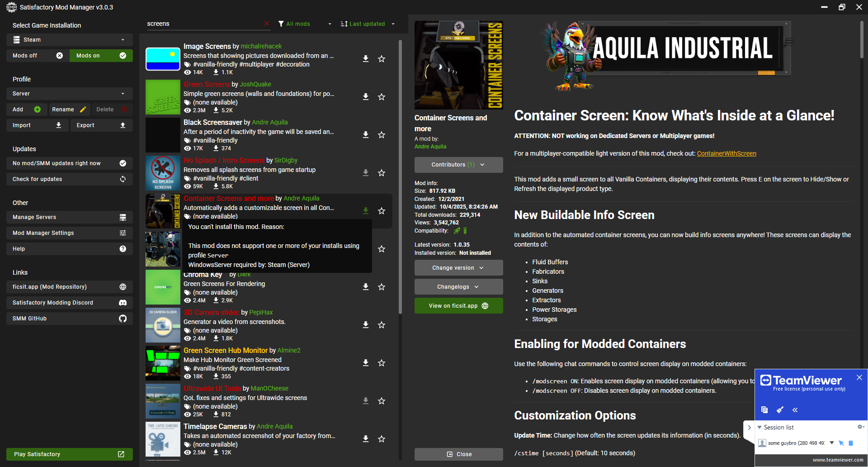Collapse the TeamViewer panel with double arrow
Image resolution: width=868 pixels, height=467 pixels.
tap(795, 410)
